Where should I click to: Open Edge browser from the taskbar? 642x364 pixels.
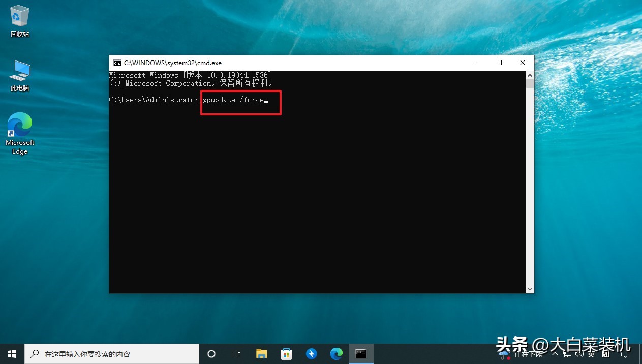(x=336, y=354)
